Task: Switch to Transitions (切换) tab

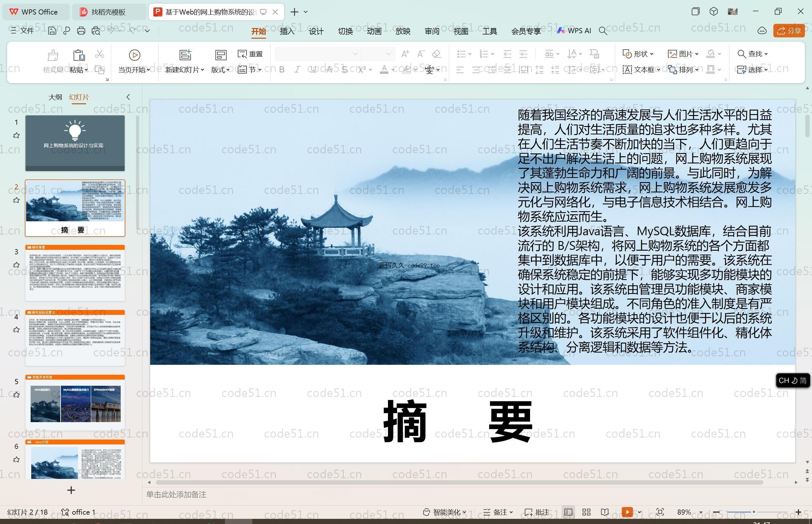Action: click(x=345, y=31)
